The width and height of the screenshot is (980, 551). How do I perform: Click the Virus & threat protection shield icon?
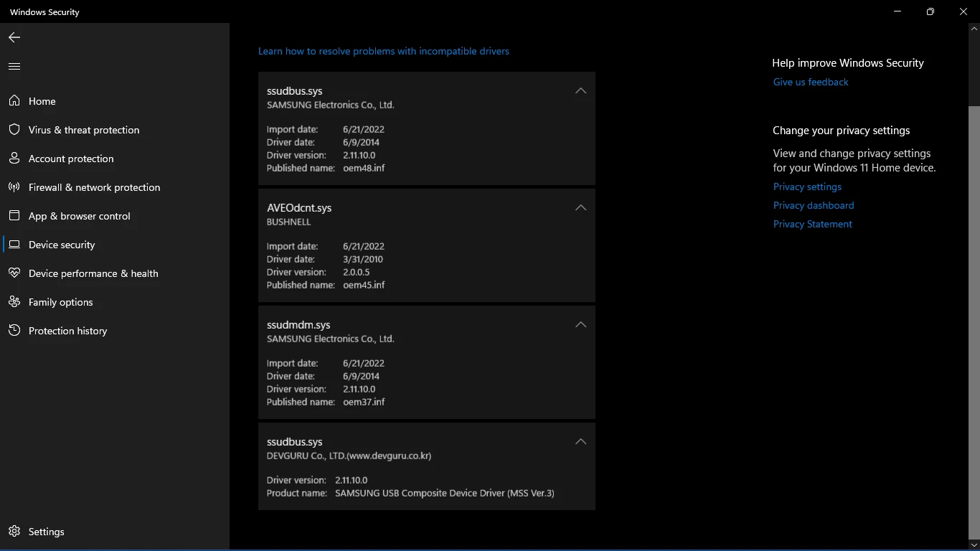(x=14, y=130)
